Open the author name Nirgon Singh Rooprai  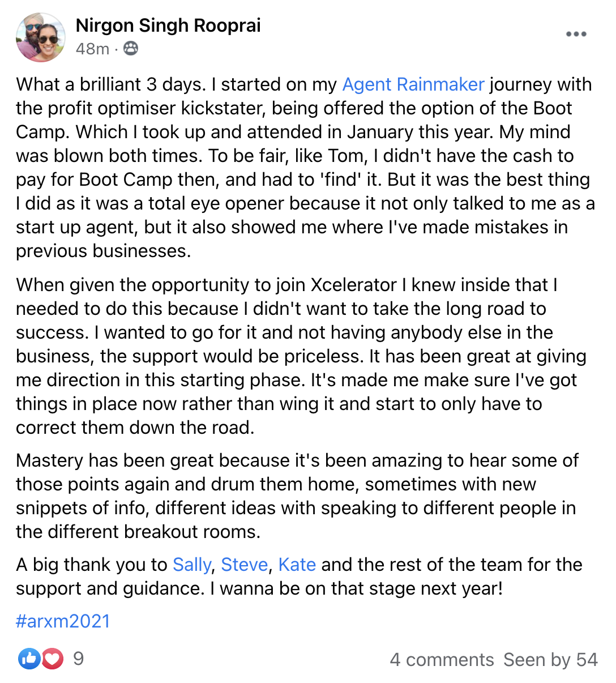pos(168,25)
